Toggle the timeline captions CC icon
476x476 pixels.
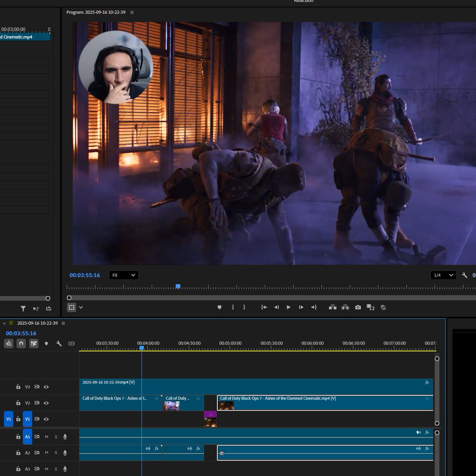click(71, 344)
